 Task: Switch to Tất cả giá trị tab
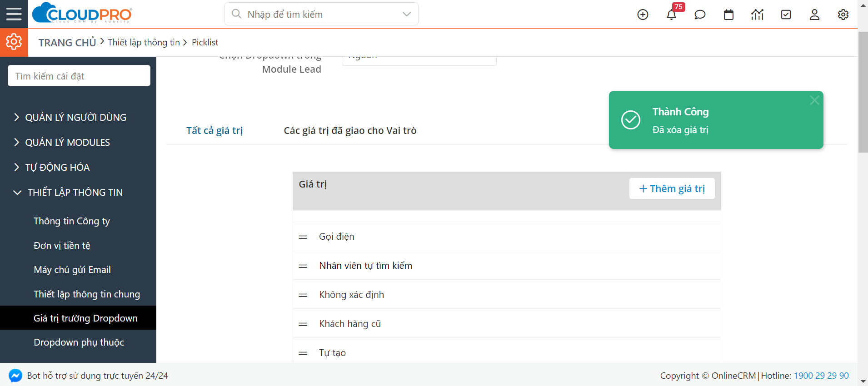click(215, 131)
